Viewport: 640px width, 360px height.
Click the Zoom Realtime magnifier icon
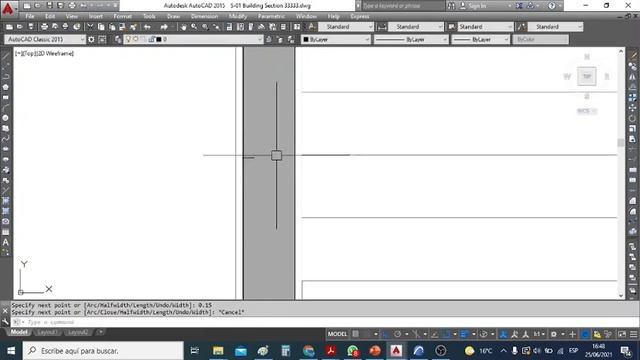point(194,27)
